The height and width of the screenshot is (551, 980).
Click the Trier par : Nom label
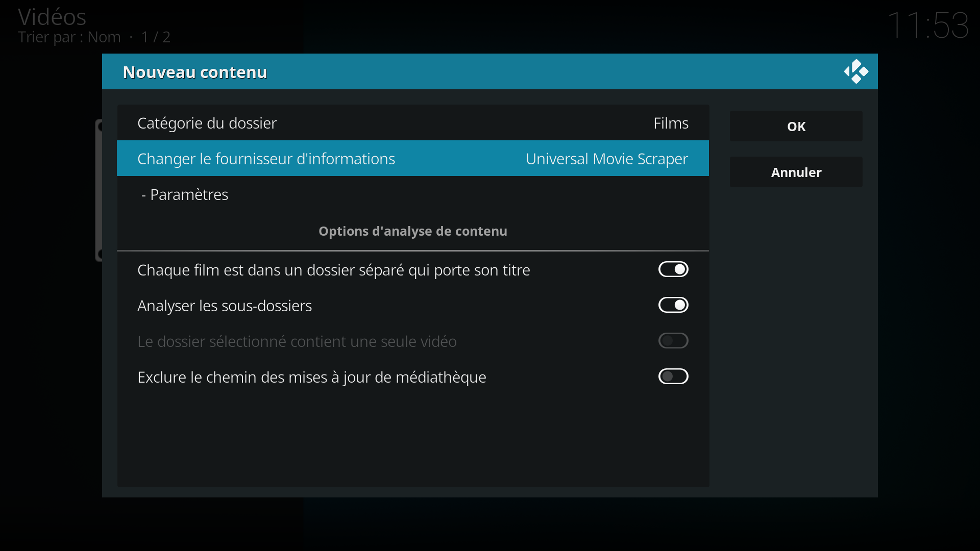click(x=69, y=37)
